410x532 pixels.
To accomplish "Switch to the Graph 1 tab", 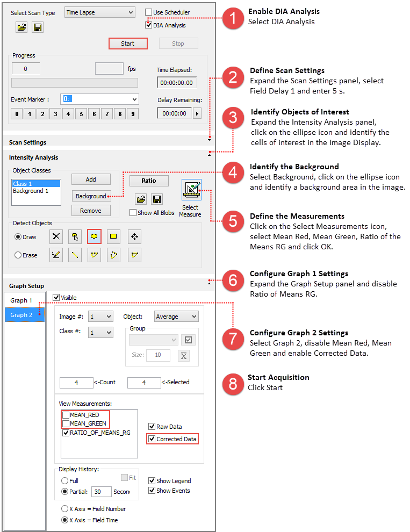I will pos(22,300).
